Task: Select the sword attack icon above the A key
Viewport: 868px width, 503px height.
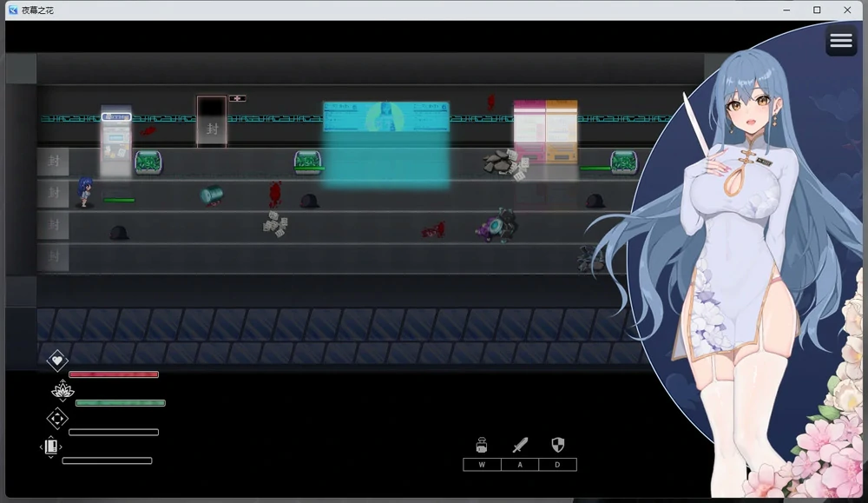Action: pyautogui.click(x=519, y=445)
